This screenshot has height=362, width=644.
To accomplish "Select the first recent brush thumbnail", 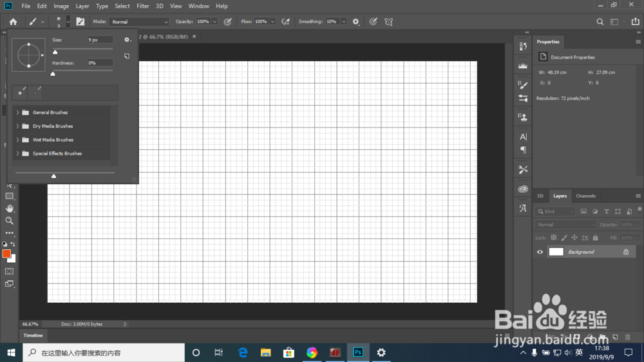I will coord(20,93).
